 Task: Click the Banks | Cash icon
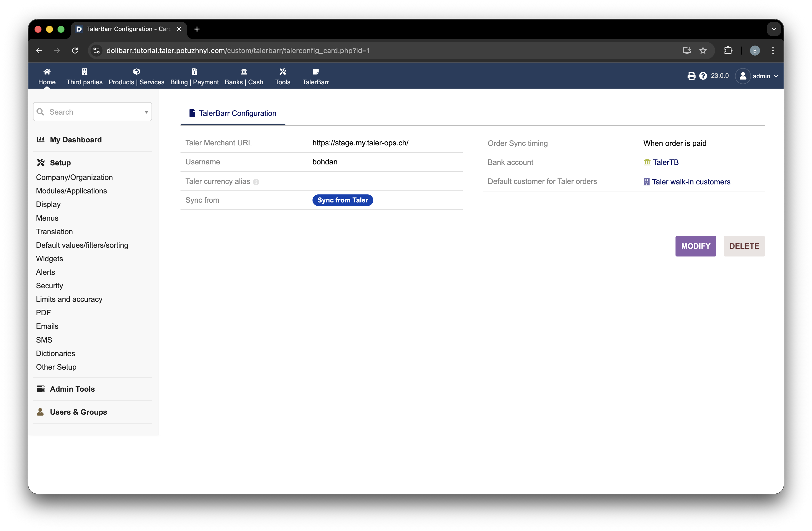[244, 72]
